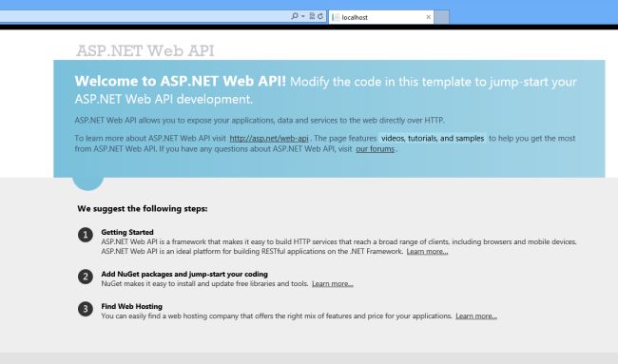Viewport: 618px width, 364px height.
Task: Click the Add NuGet packages heading
Action: [184, 274]
